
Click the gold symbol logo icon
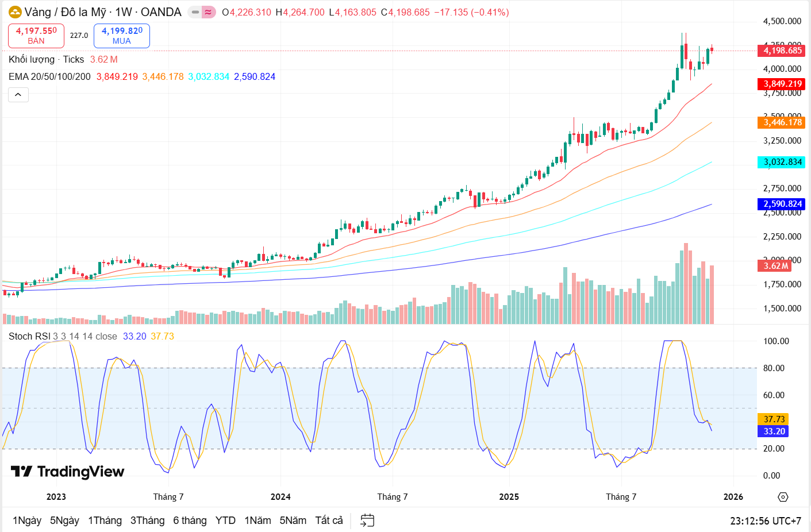point(15,12)
